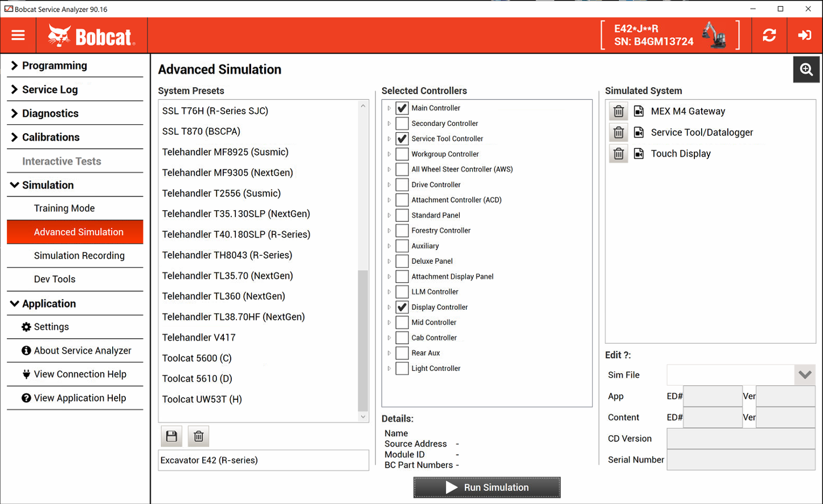Open the Sim File dropdown
The image size is (823, 504).
(x=805, y=375)
